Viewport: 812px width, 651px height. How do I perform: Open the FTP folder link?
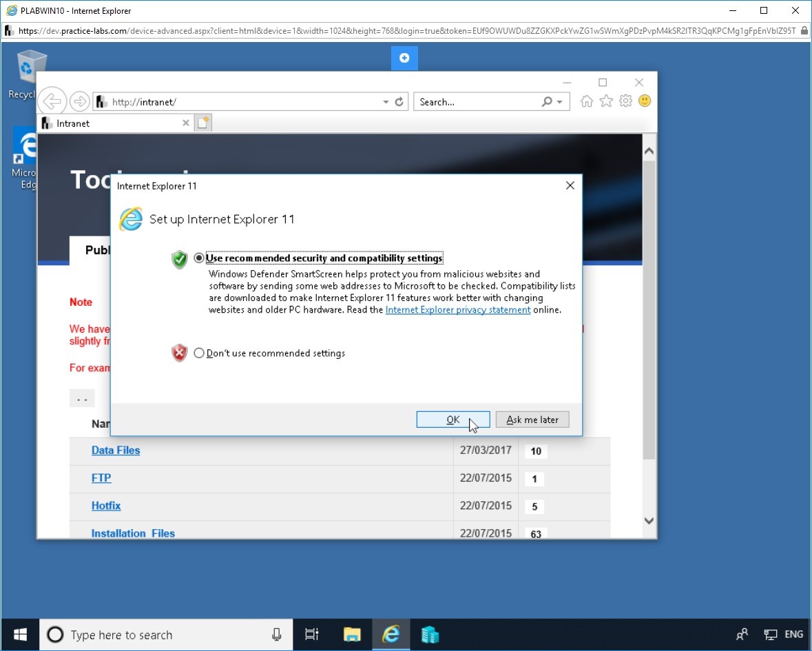[x=101, y=477]
